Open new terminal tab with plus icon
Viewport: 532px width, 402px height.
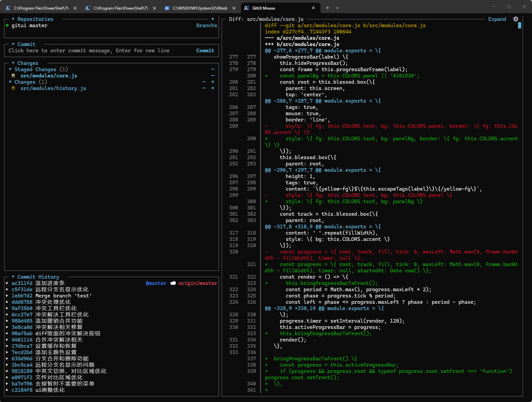coord(327,8)
